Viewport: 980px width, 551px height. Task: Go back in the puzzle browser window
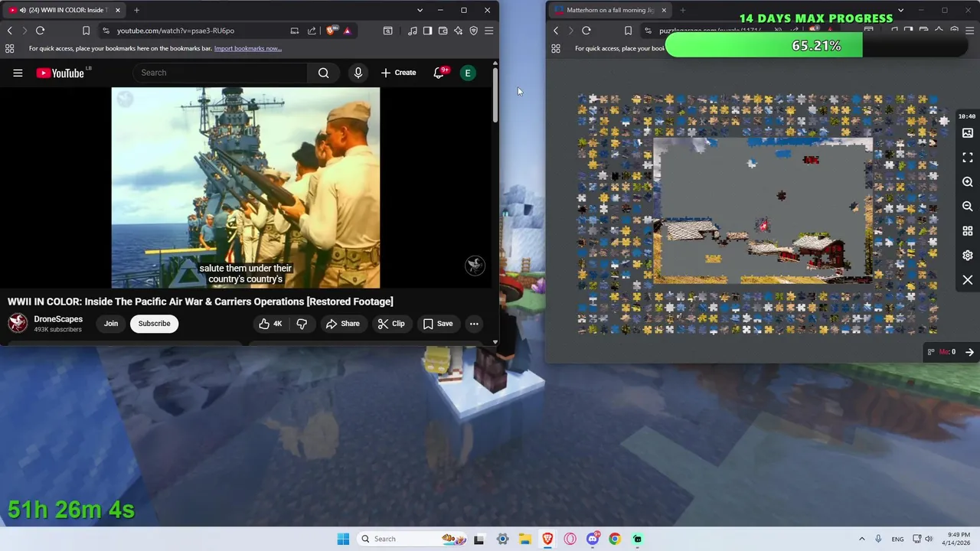click(556, 31)
